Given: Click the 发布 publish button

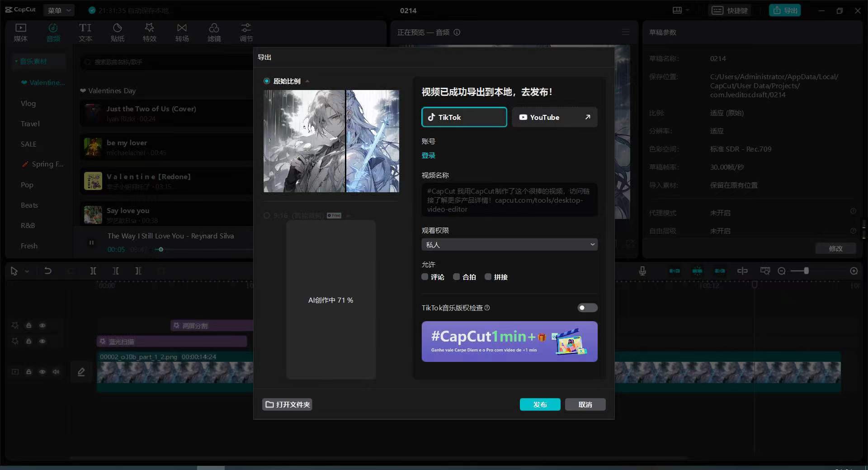Looking at the screenshot, I should (x=540, y=404).
